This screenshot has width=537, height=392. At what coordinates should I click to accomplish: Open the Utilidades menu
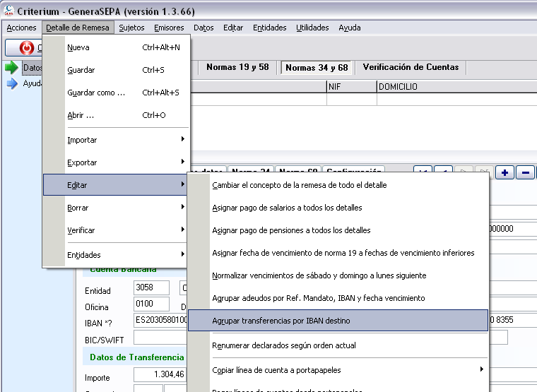[312, 28]
